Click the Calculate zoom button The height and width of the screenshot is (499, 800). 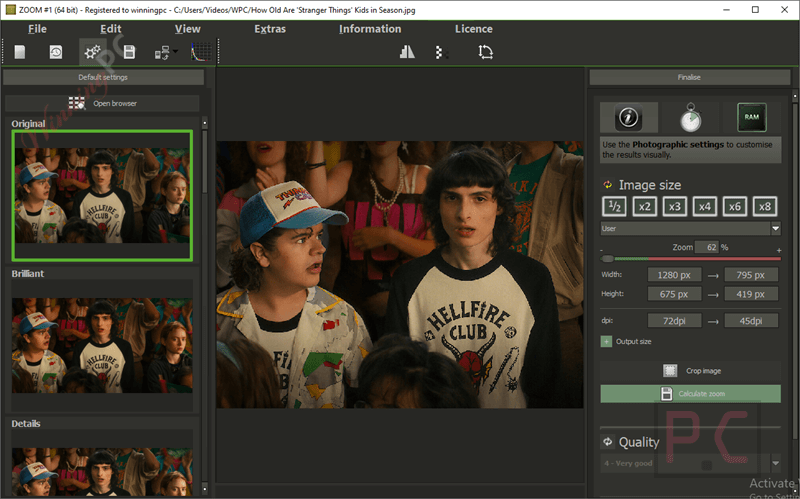pyautogui.click(x=690, y=394)
